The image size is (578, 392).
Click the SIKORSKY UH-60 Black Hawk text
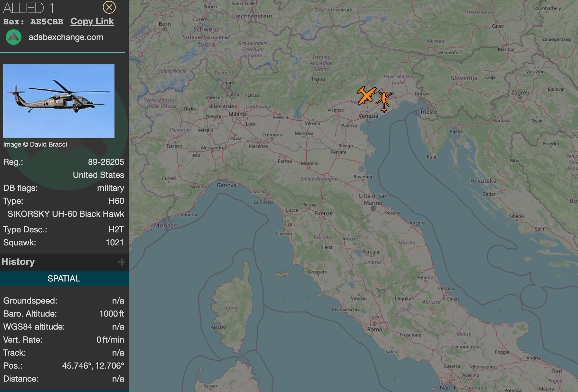point(66,214)
